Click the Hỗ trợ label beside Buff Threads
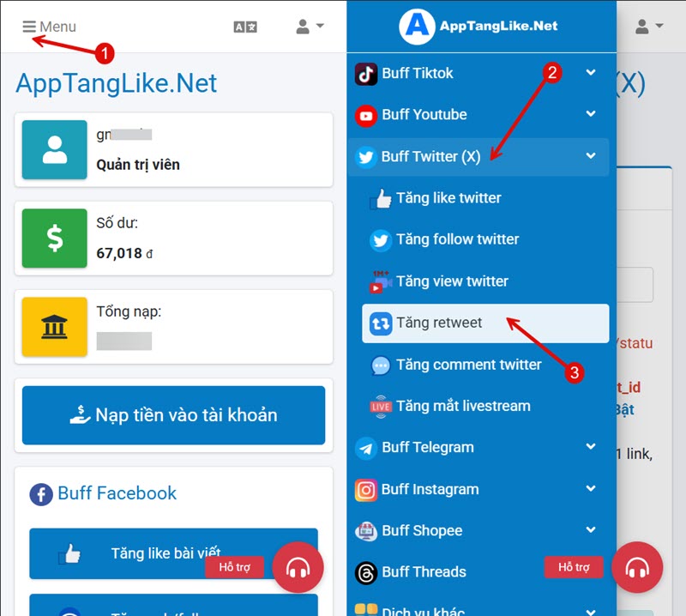The width and height of the screenshot is (686, 616). tap(574, 567)
